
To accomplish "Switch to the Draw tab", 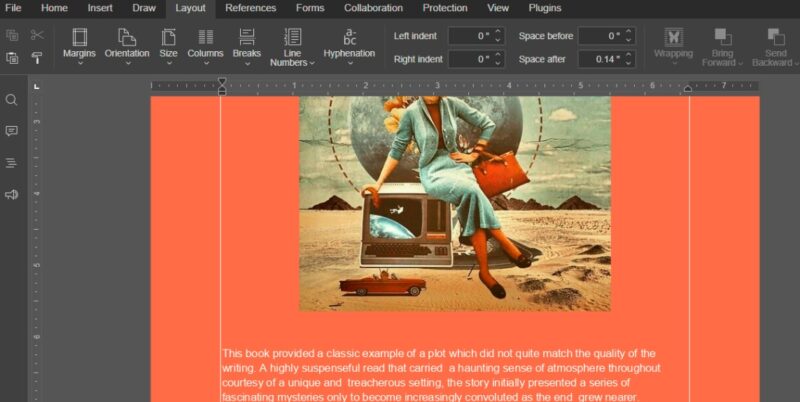I will click(x=144, y=8).
